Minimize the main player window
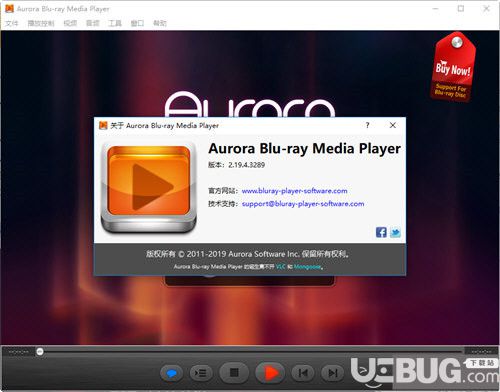 [x=435, y=9]
